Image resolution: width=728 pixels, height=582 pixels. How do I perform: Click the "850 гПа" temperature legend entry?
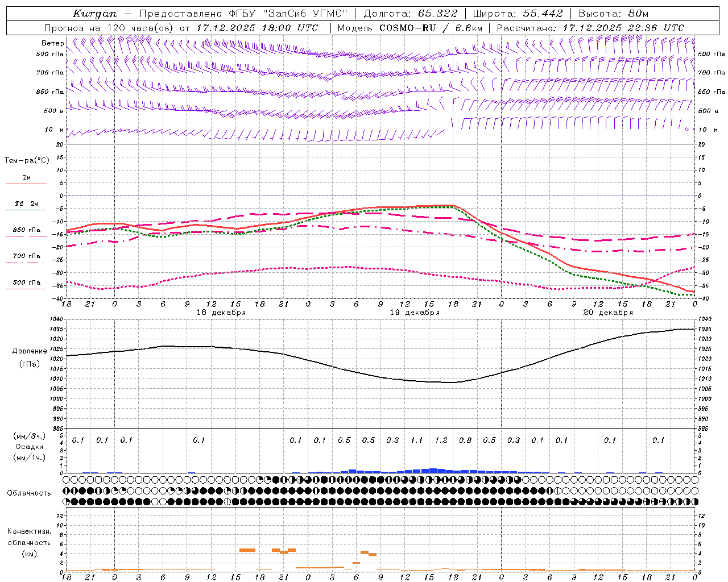pyautogui.click(x=26, y=230)
